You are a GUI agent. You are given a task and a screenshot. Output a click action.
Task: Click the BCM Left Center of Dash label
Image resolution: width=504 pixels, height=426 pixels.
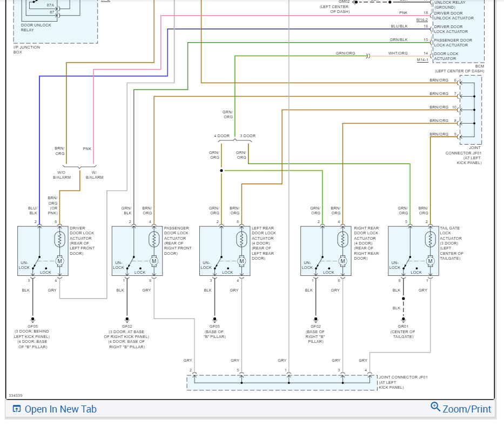(x=459, y=69)
